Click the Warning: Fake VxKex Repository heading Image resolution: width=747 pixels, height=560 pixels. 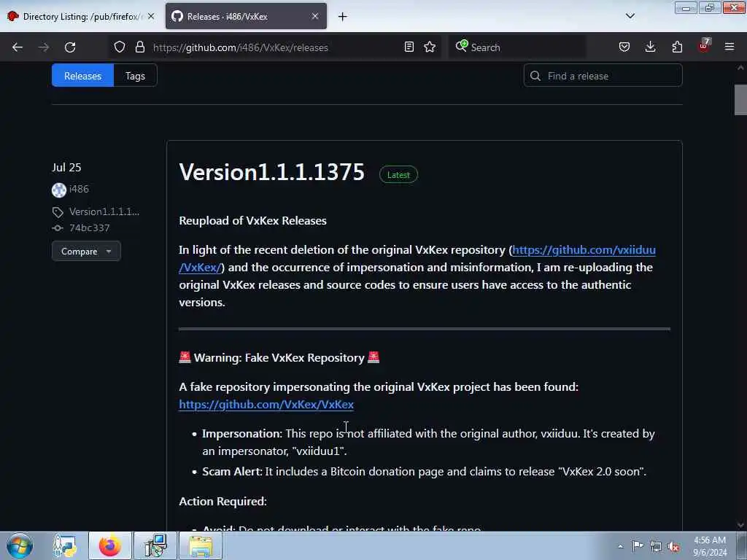coord(279,357)
